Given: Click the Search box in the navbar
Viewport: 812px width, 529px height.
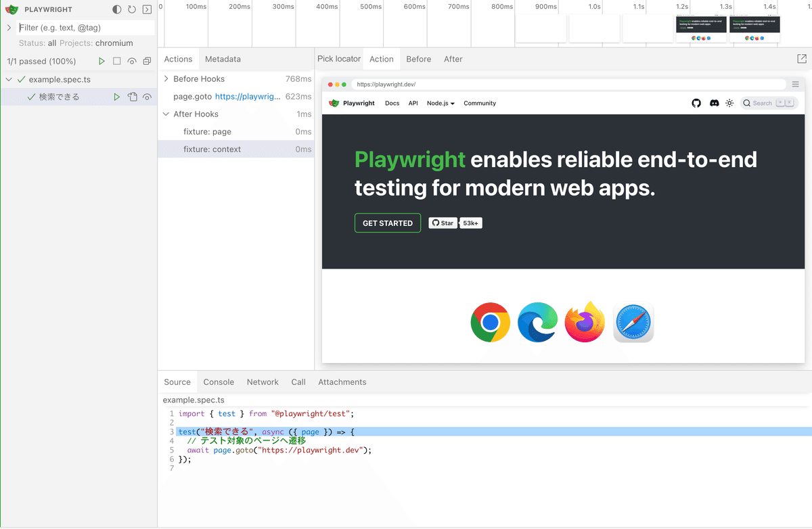Looking at the screenshot, I should pyautogui.click(x=769, y=103).
